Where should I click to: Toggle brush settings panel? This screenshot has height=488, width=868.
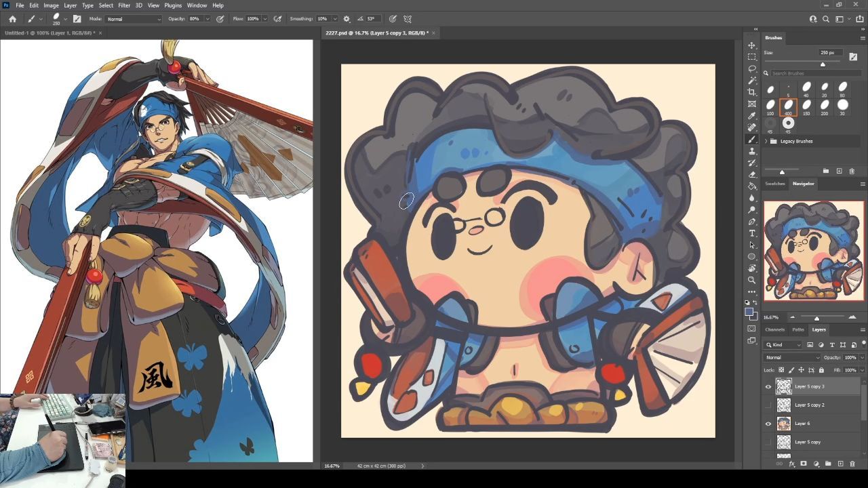[77, 19]
